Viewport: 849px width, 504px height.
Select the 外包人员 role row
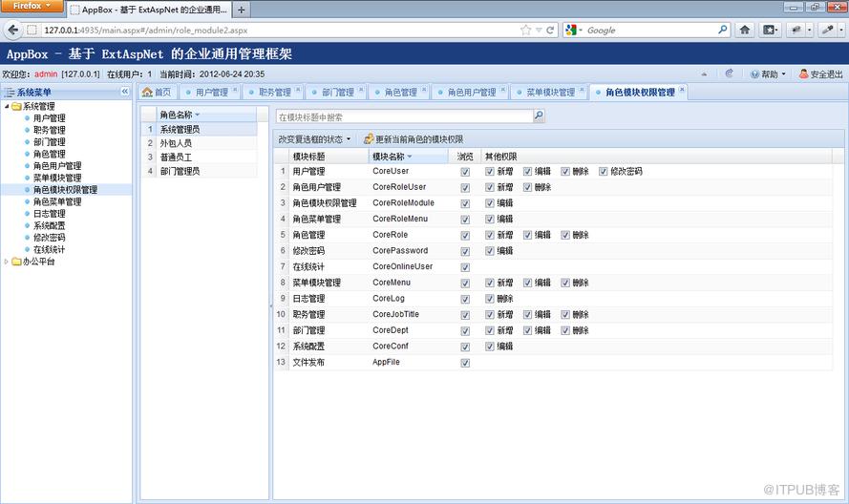point(199,143)
